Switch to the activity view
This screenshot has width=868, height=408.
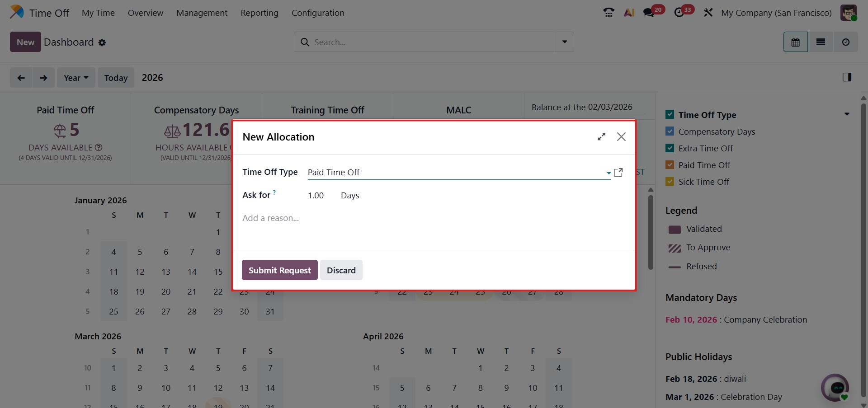pos(845,42)
